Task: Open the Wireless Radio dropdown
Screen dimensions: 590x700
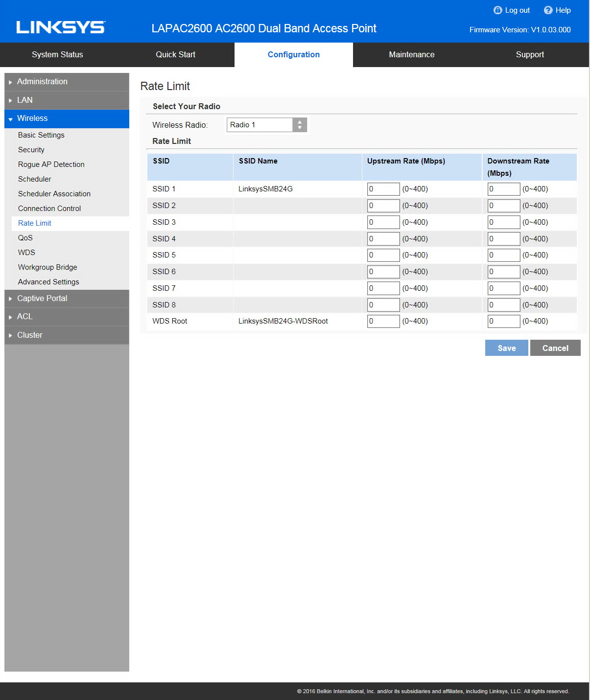Action: pyautogui.click(x=266, y=125)
